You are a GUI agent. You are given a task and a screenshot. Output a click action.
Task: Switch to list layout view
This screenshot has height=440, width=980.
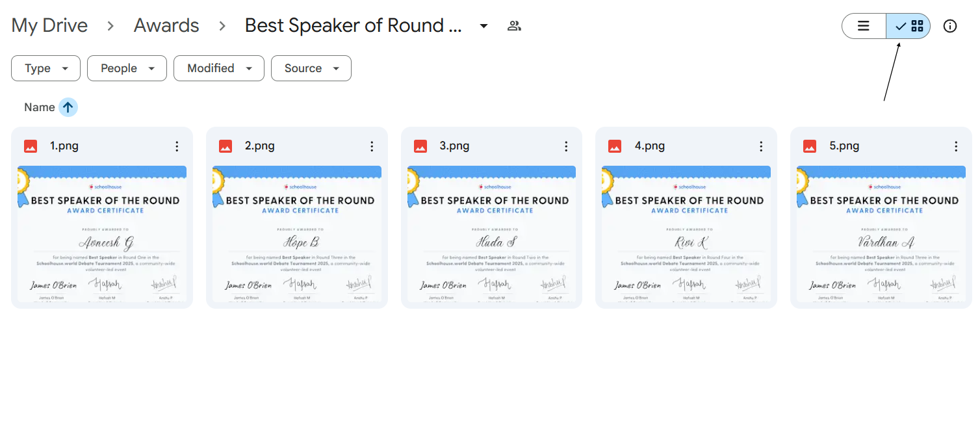coord(864,26)
